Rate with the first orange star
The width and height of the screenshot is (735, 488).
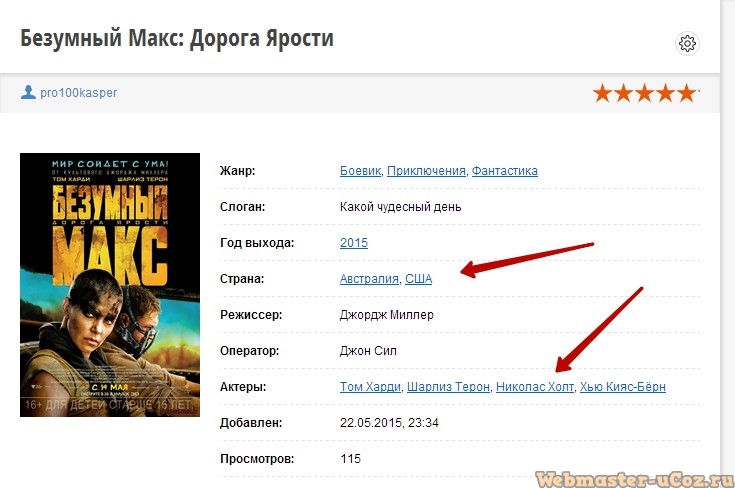[x=602, y=93]
